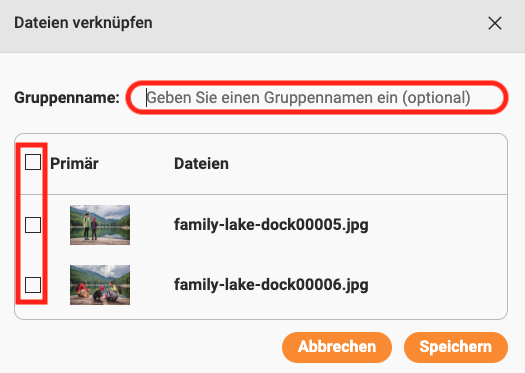
Task: Check the box for family-lake-dock00005.jpg
Action: point(33,225)
